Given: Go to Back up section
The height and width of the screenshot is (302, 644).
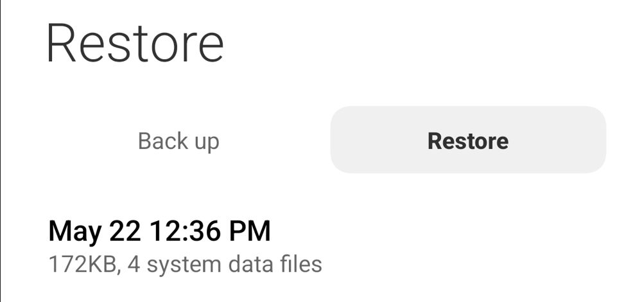Looking at the screenshot, I should coord(178,141).
